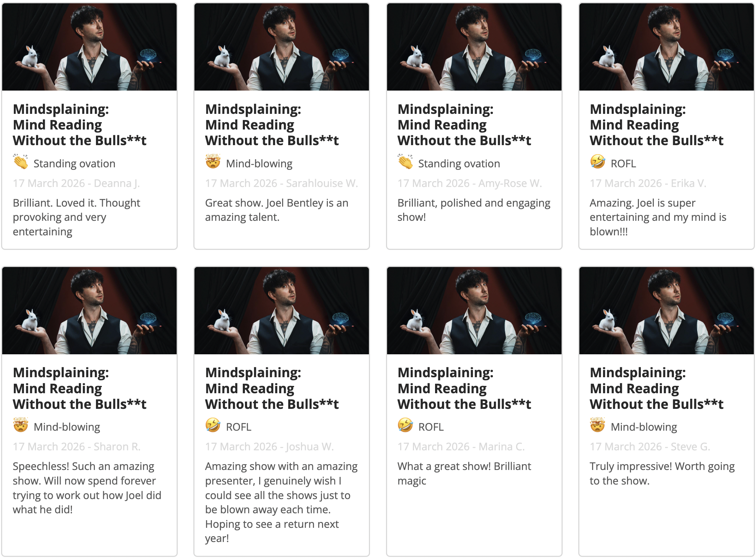The height and width of the screenshot is (558, 756).
Task: Open Mindsplaining title on Marina C. card
Action: click(464, 388)
